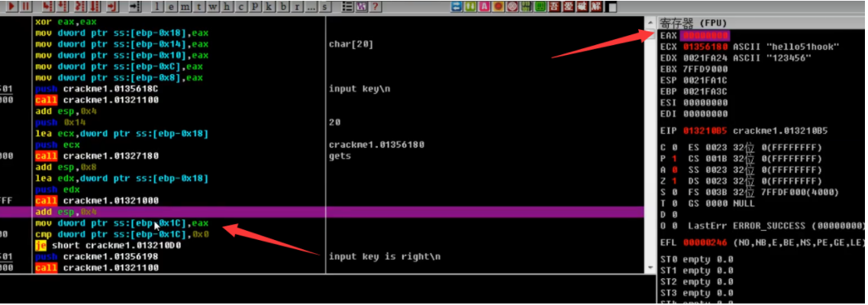This screenshot has width=868, height=305.
Task: Click the disassembly scrollbar down arrow
Action: coord(650,268)
